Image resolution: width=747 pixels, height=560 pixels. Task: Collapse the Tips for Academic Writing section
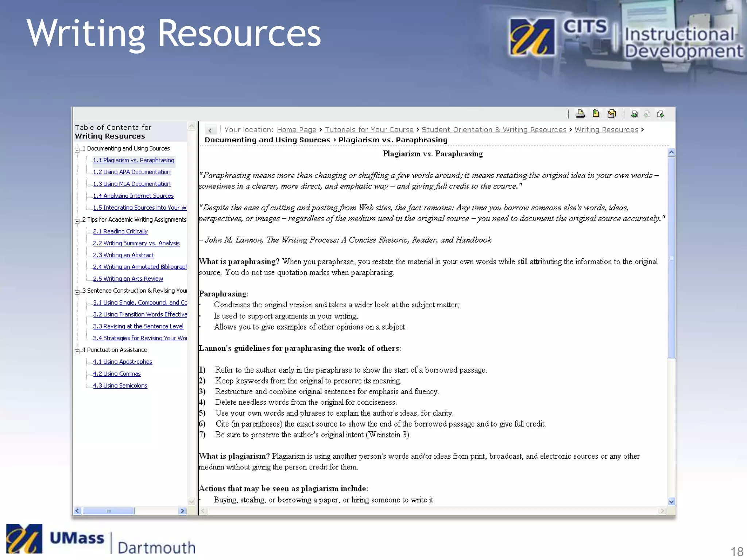click(x=77, y=221)
